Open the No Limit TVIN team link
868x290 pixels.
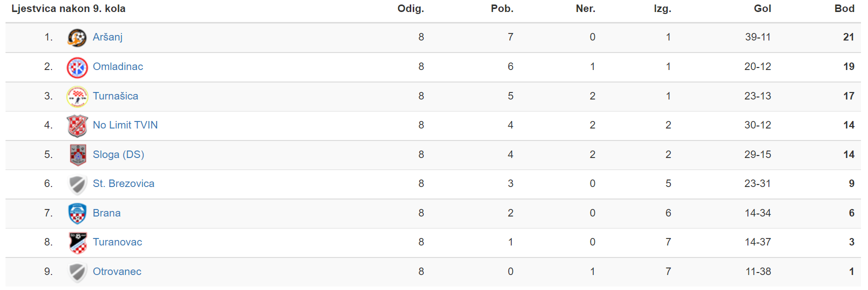tap(125, 125)
